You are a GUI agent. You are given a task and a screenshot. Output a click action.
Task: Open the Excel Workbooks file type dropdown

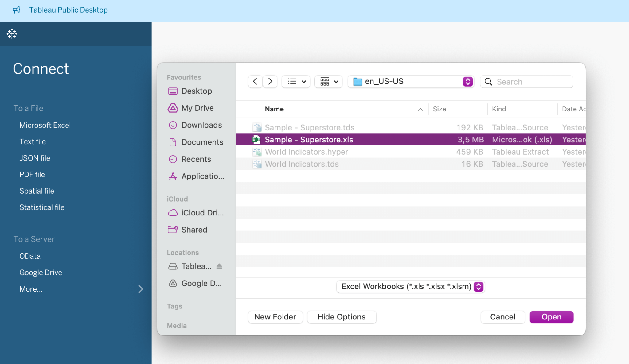(478, 287)
